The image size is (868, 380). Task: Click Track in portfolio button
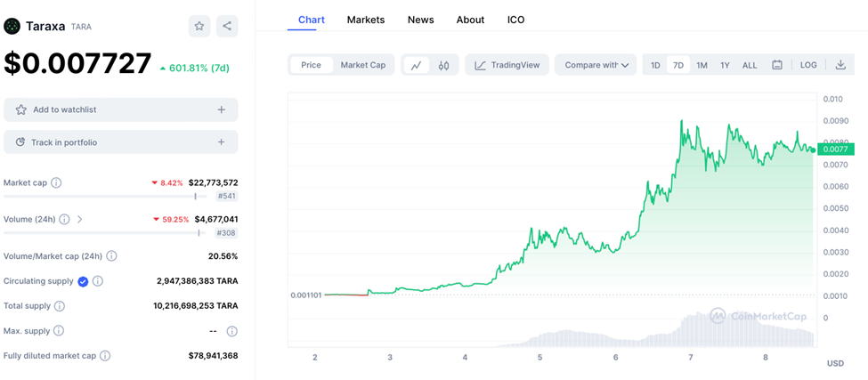click(121, 142)
